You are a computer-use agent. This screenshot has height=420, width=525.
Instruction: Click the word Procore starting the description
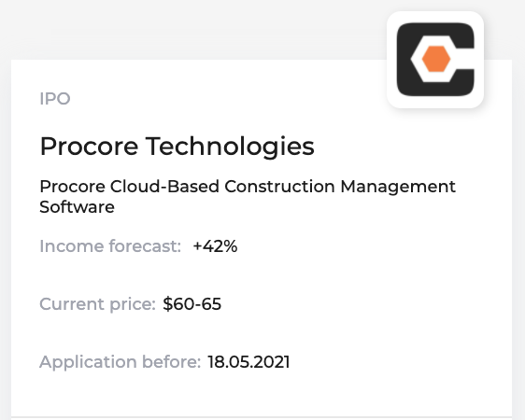click(x=72, y=187)
